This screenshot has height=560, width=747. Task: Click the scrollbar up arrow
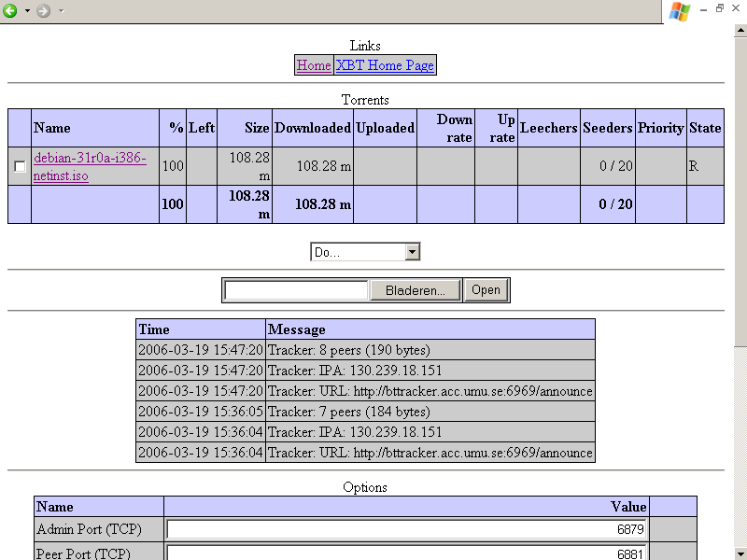[x=740, y=32]
